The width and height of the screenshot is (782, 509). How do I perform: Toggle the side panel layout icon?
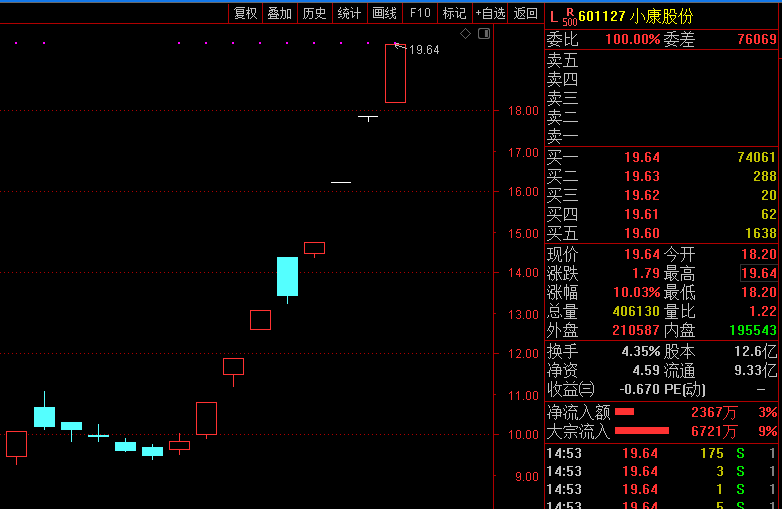(484, 34)
